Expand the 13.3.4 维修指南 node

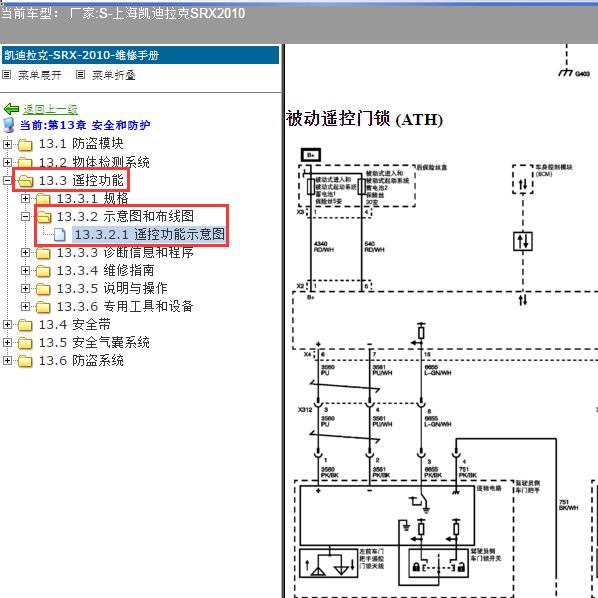[25, 270]
